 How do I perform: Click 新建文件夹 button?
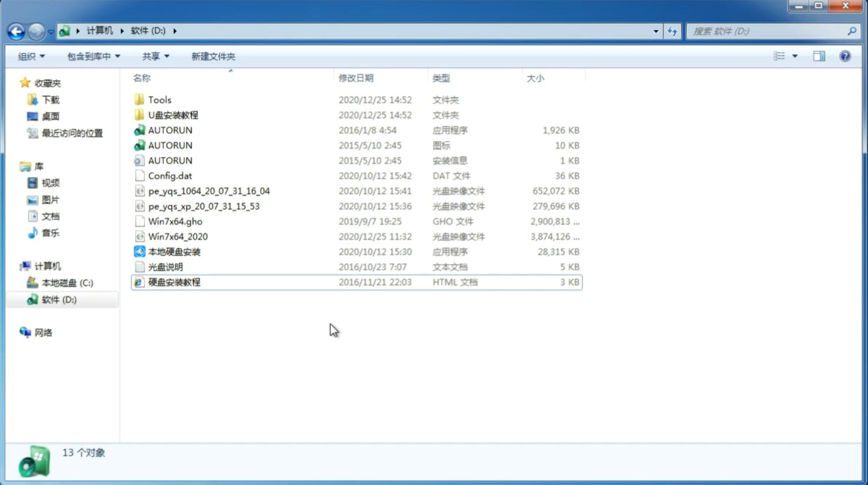213,56
